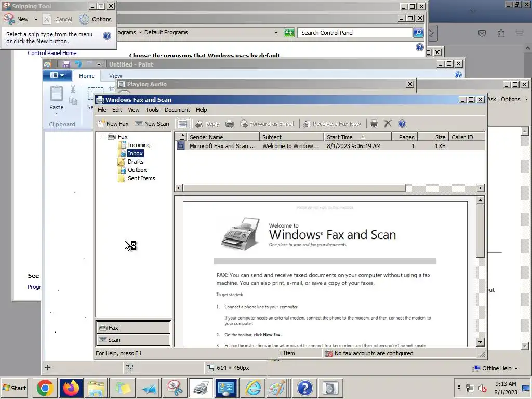Toggle the preview pane toolbar button
This screenshot has height=399, width=532.
coord(182,124)
